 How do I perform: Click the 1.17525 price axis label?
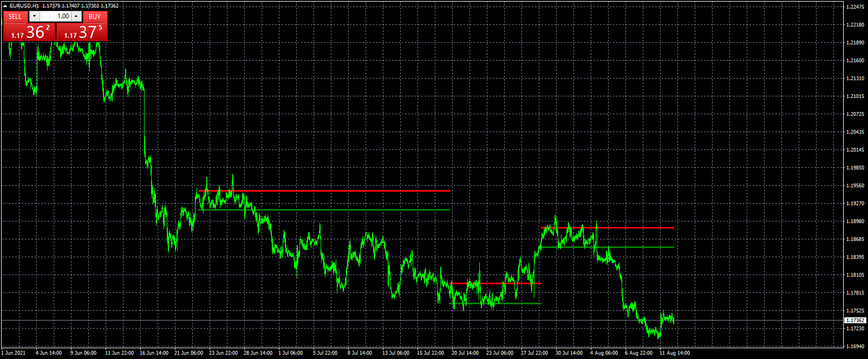855,311
